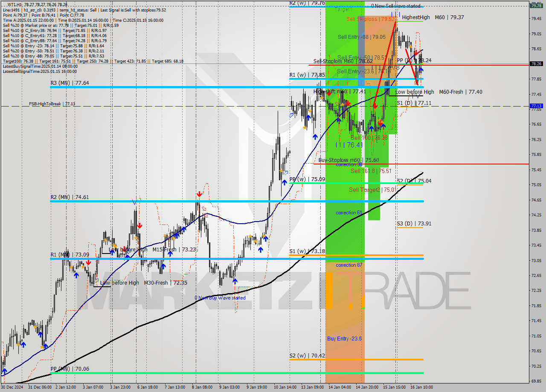The height and width of the screenshot is (392, 546).
Task: Click the 'M15-Fresh | 73.23' label
Action: (x=174, y=250)
